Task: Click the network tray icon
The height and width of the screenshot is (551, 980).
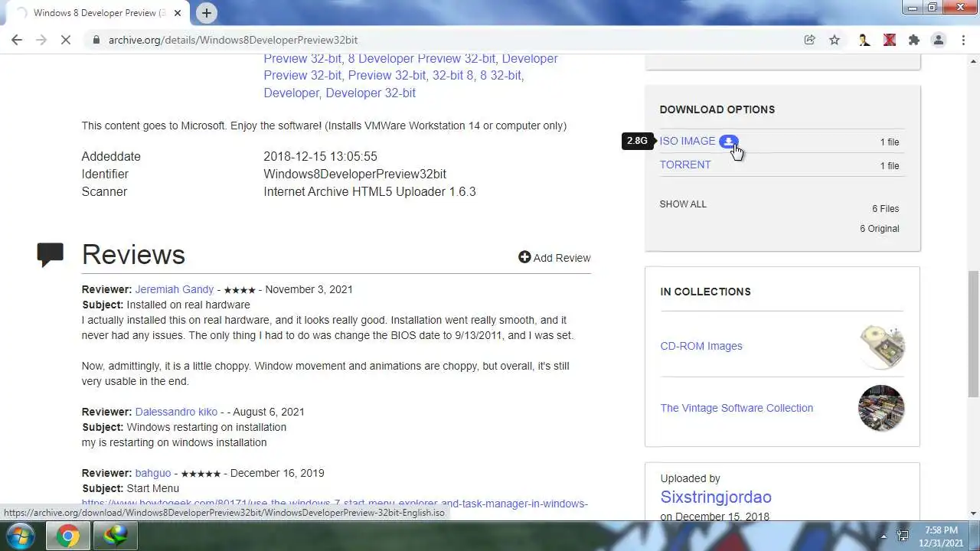Action: pyautogui.click(x=903, y=536)
